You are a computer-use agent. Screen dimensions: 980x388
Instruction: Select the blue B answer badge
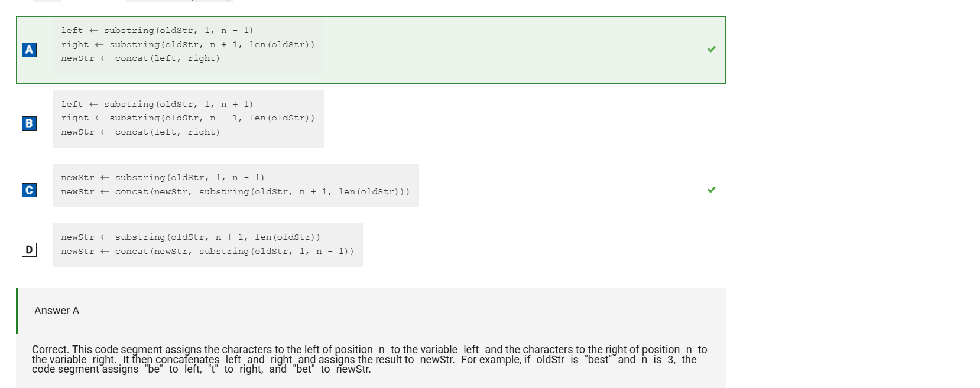29,123
